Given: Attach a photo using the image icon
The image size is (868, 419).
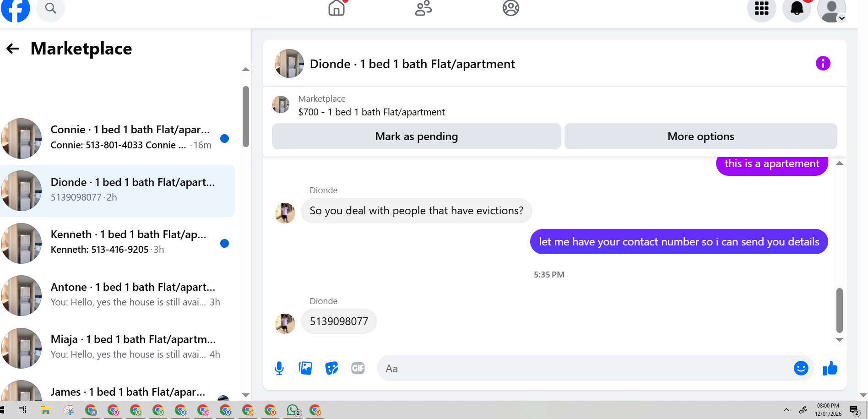Looking at the screenshot, I should pos(305,368).
